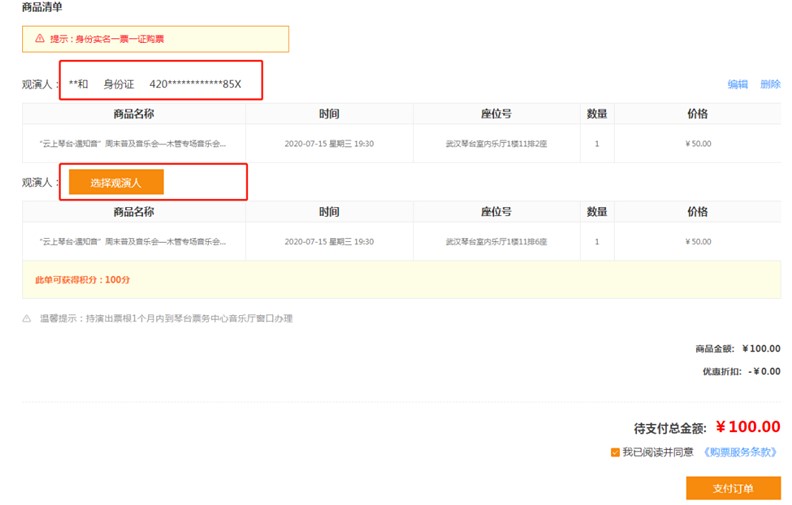Toggle the 我已阅读并同意 checkbox
792x505 pixels.
point(615,452)
